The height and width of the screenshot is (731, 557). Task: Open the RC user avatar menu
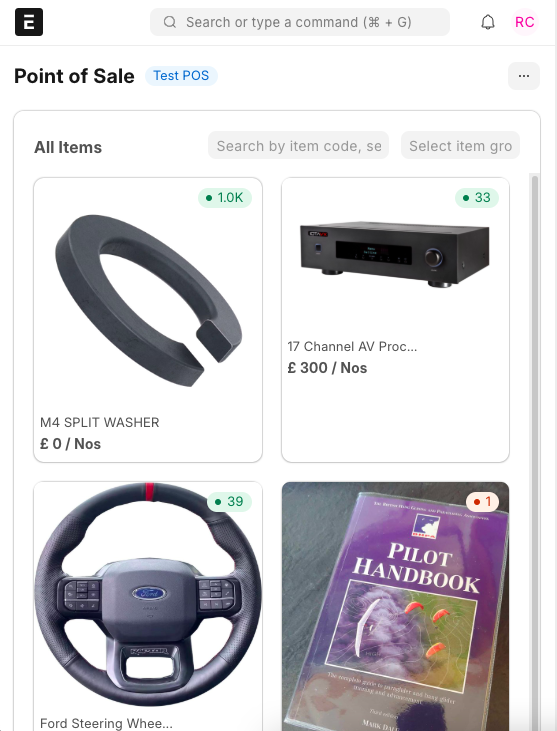click(x=524, y=22)
